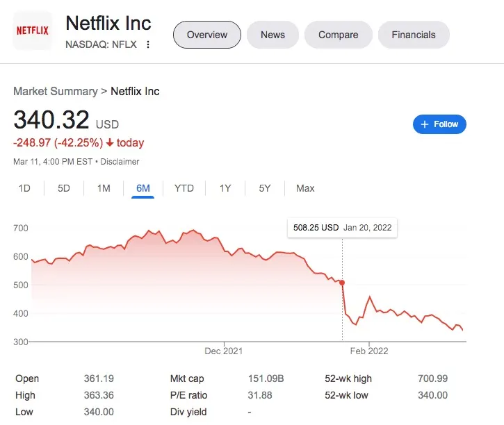Follow Netflix Inc stock
504x425 pixels.
(x=439, y=124)
